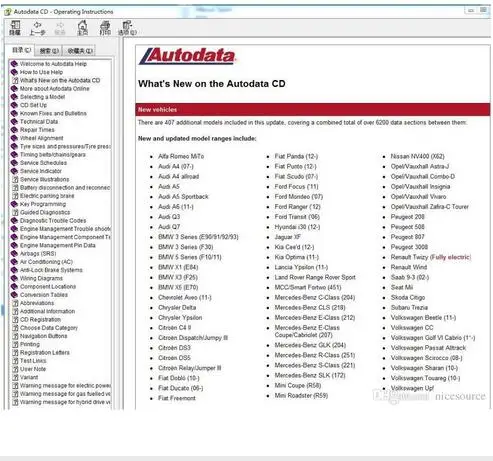This screenshot has width=493, height=461.
Task: Click the red New vehicles section header
Action: 313,110
